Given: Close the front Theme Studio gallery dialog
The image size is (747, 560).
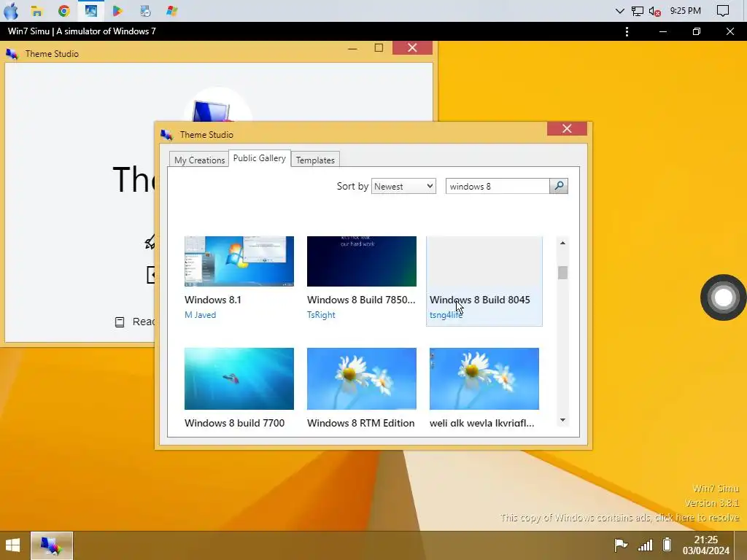Looking at the screenshot, I should click(567, 128).
